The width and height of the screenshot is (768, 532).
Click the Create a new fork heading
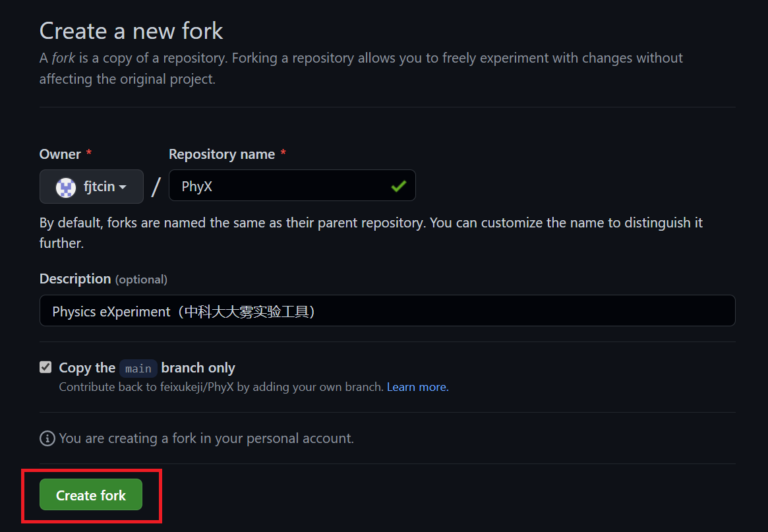point(131,31)
